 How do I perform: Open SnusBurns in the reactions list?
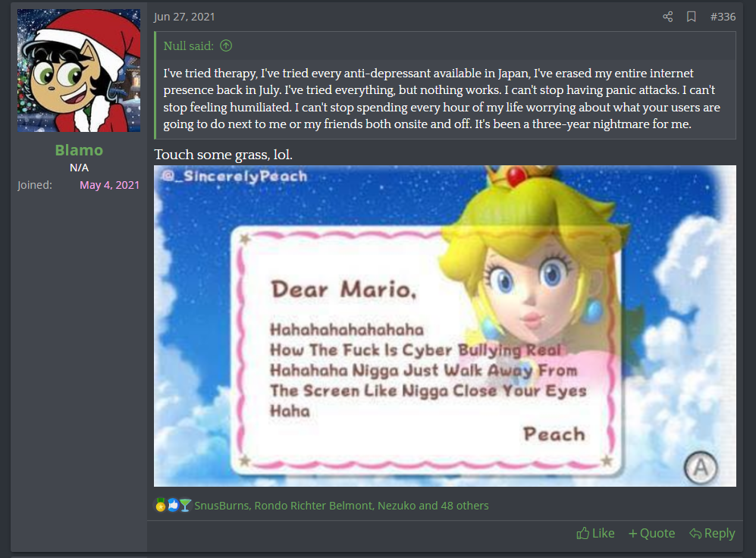point(221,506)
